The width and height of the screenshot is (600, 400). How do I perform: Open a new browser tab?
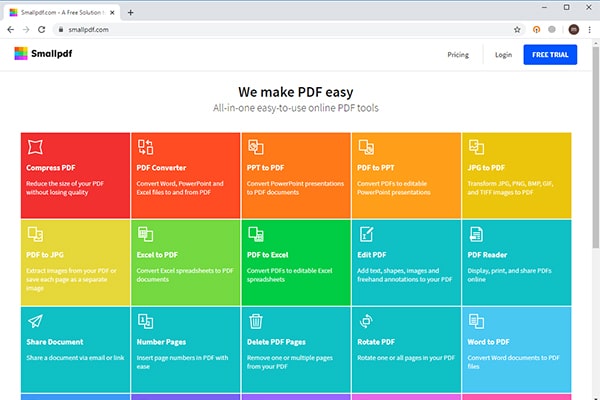[130, 13]
